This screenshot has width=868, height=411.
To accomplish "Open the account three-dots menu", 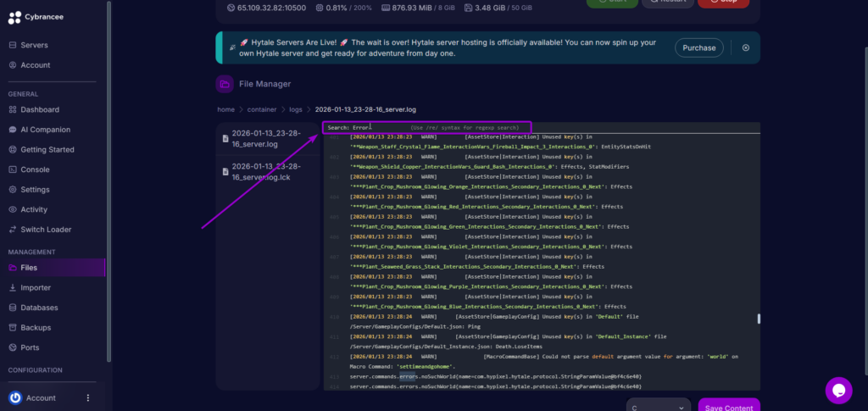I will 87,397.
